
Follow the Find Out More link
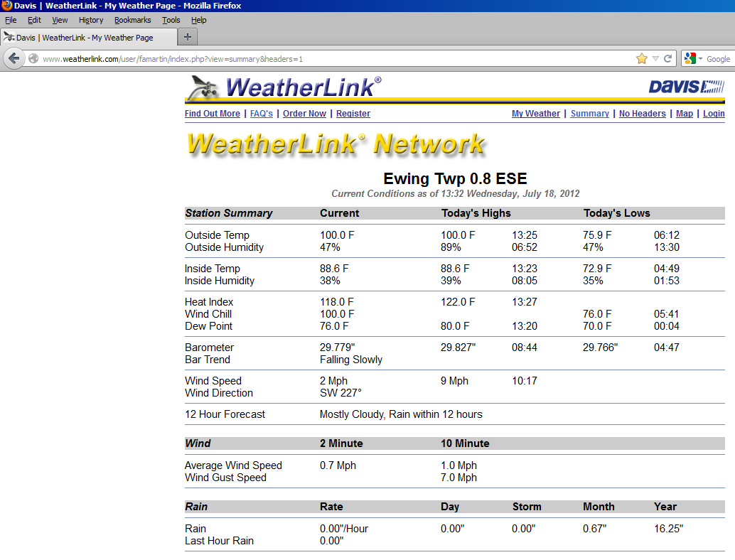point(212,114)
